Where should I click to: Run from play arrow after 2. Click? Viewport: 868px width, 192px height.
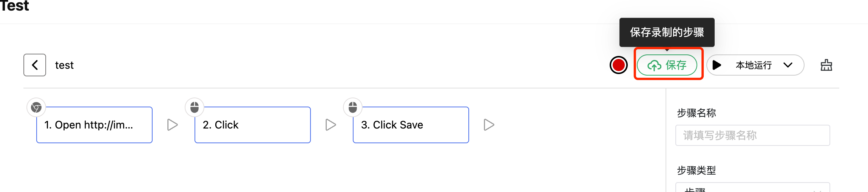[331, 125]
